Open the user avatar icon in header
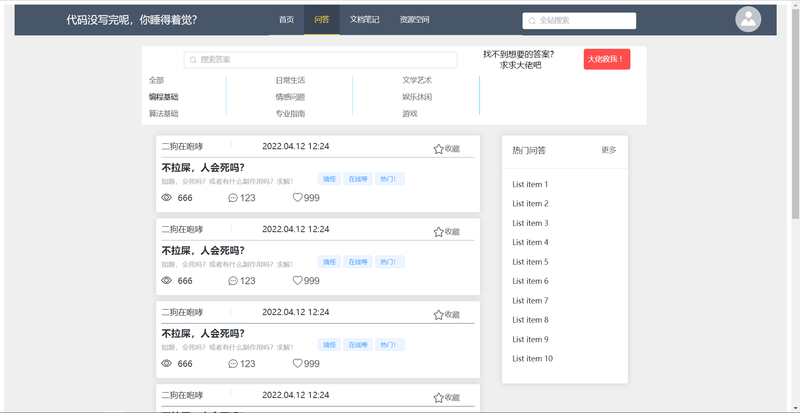Screen dimensions: 800x413 coord(748,19)
